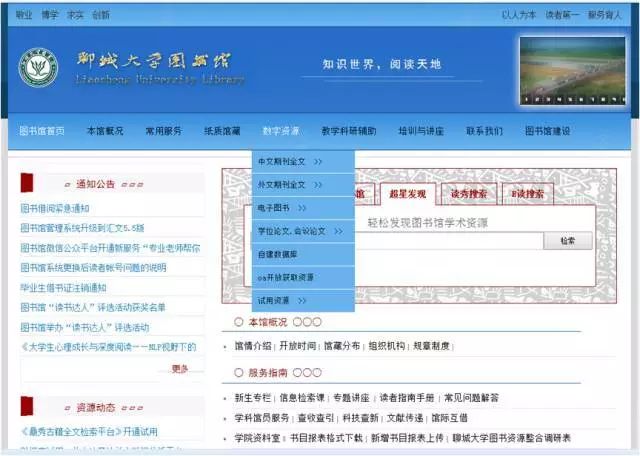Viewport: 640px width, 456px height.
Task: Open the 数字资源 navigation menu
Action: pos(281,131)
